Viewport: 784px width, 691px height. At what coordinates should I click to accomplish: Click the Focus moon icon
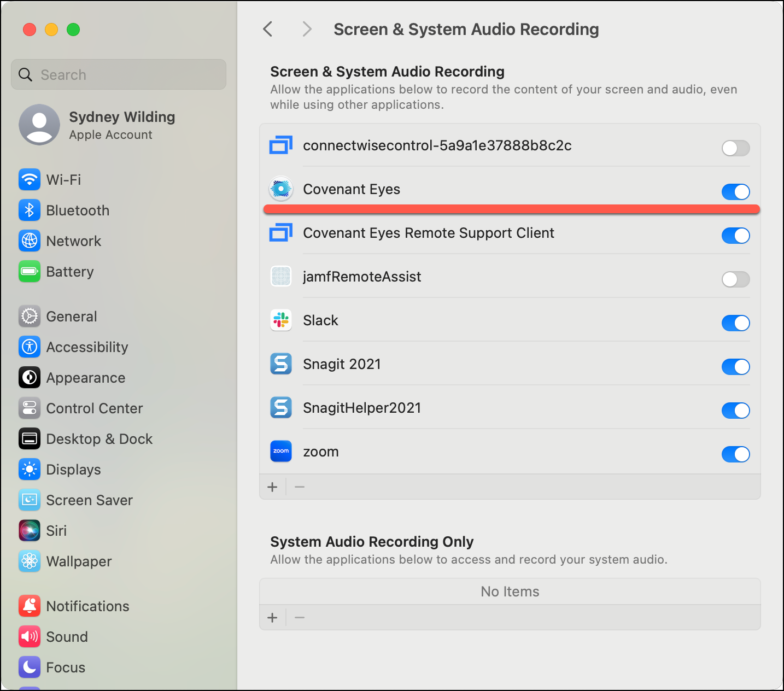pos(30,667)
